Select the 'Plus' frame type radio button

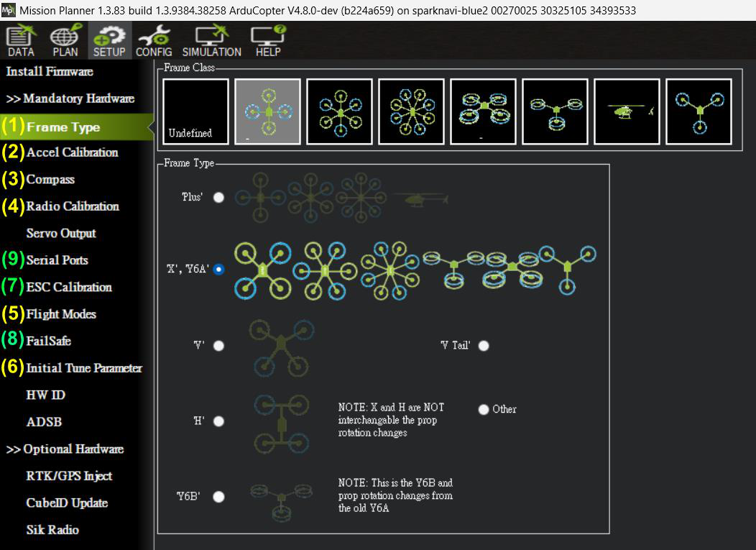[219, 197]
